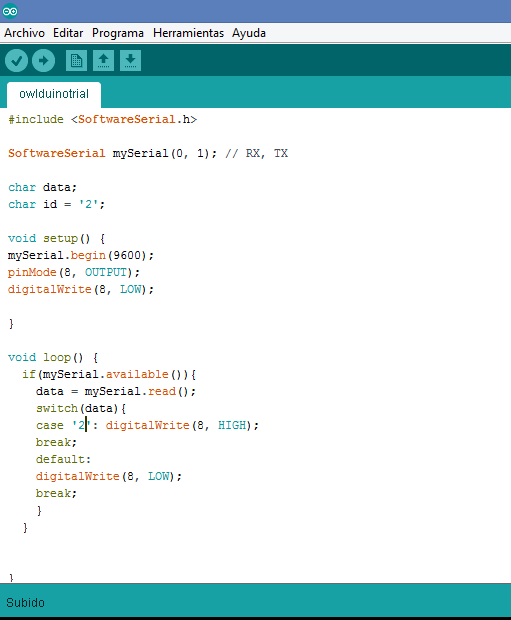Click the 'pinMode(8, OUTPUT);' line

[74, 272]
